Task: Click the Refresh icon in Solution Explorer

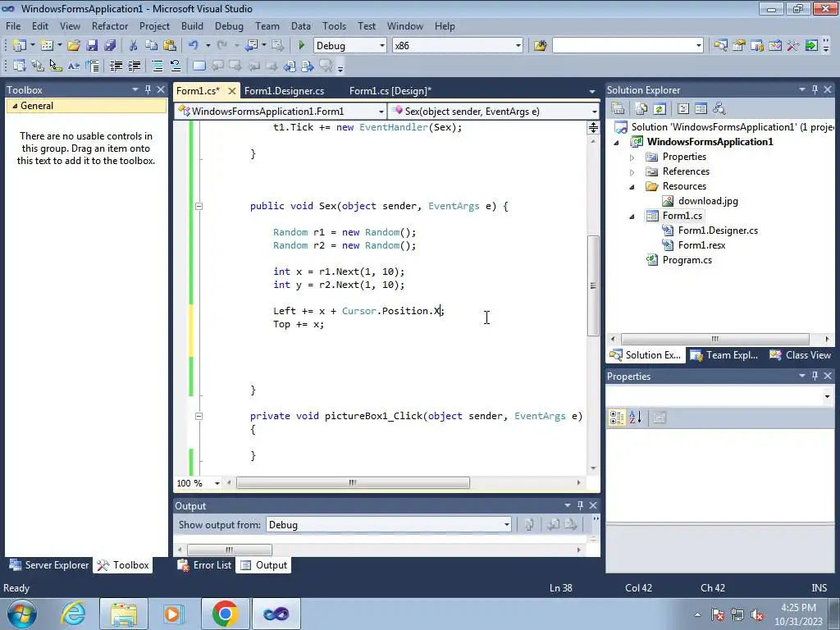Action: [x=660, y=109]
